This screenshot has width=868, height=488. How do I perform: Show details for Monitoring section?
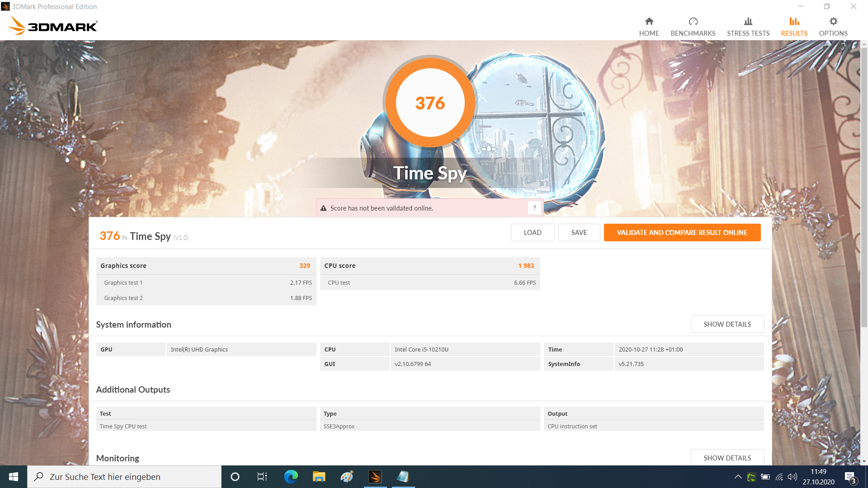pyautogui.click(x=727, y=457)
